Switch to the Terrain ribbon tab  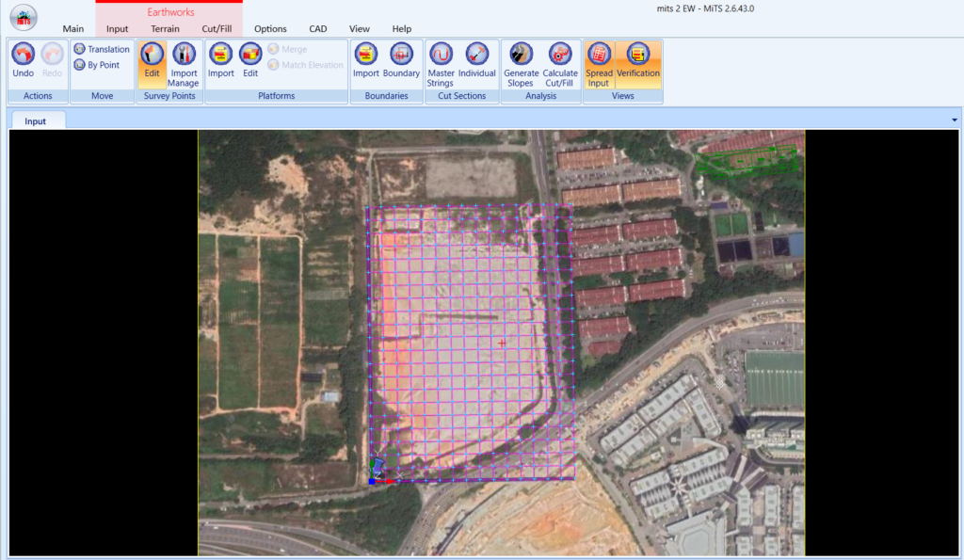[165, 29]
